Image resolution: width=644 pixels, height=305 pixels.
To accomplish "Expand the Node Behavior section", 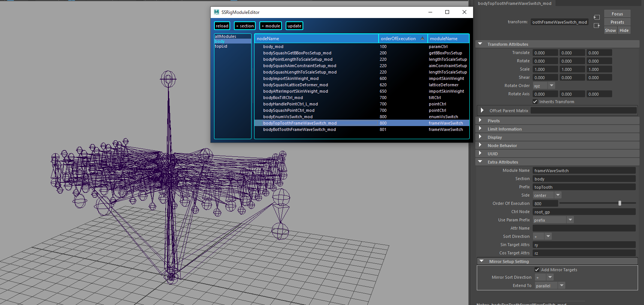I will tap(480, 145).
